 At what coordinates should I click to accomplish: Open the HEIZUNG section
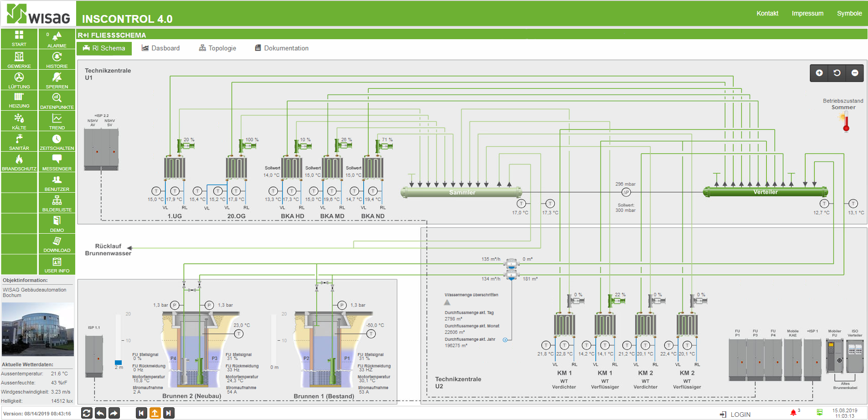pos(19,100)
